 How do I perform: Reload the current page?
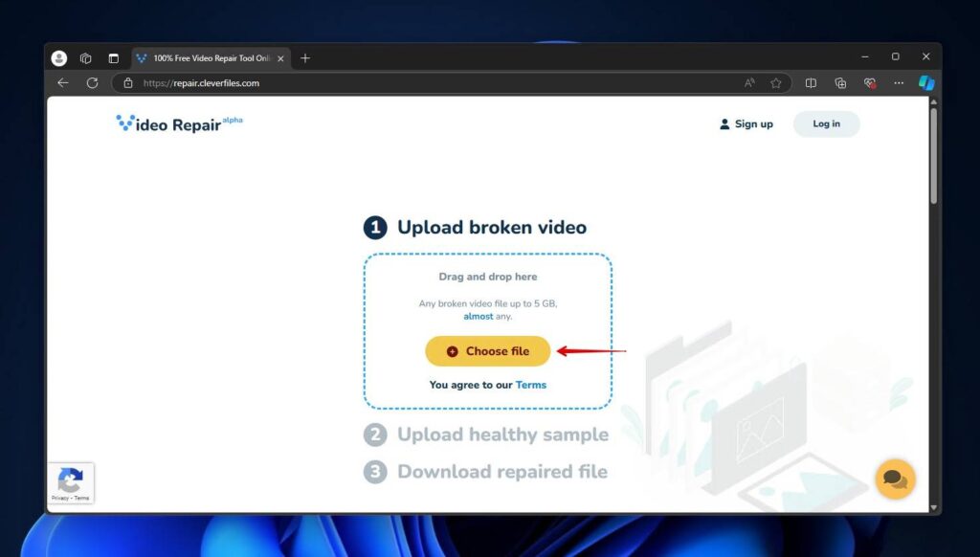click(x=92, y=82)
